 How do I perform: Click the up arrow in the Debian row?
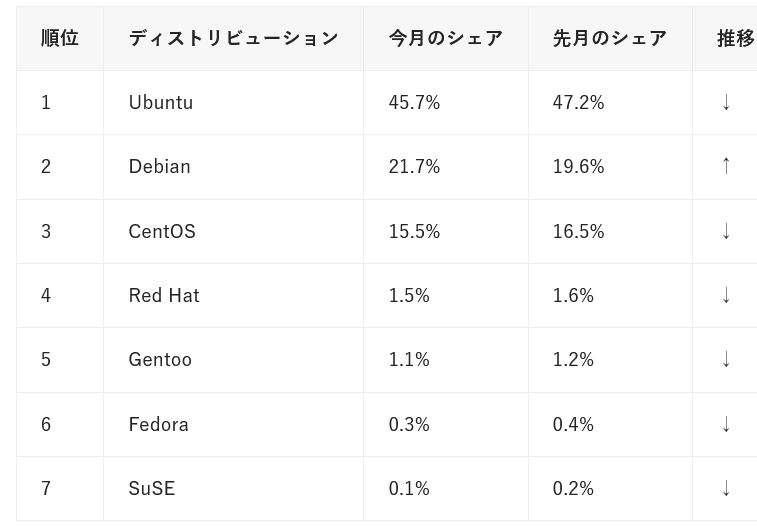click(x=726, y=167)
